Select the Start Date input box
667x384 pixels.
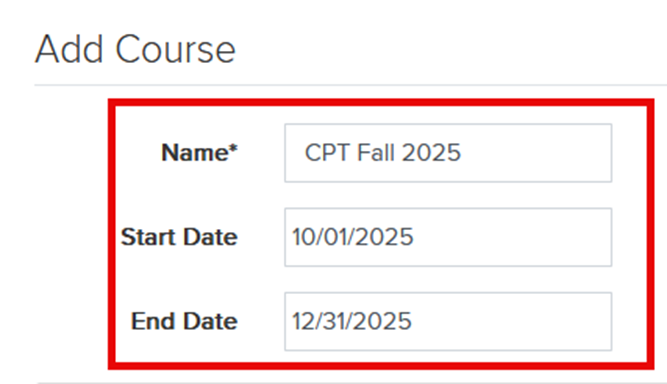(448, 237)
